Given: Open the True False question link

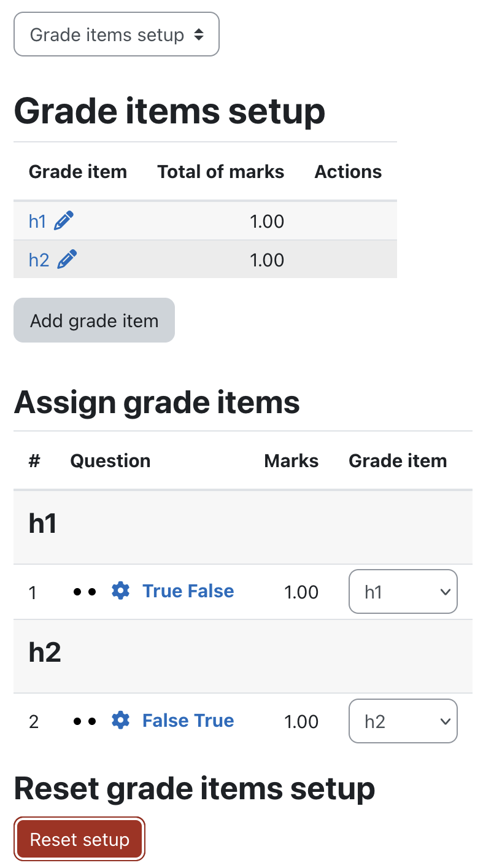Looking at the screenshot, I should pos(188,591).
